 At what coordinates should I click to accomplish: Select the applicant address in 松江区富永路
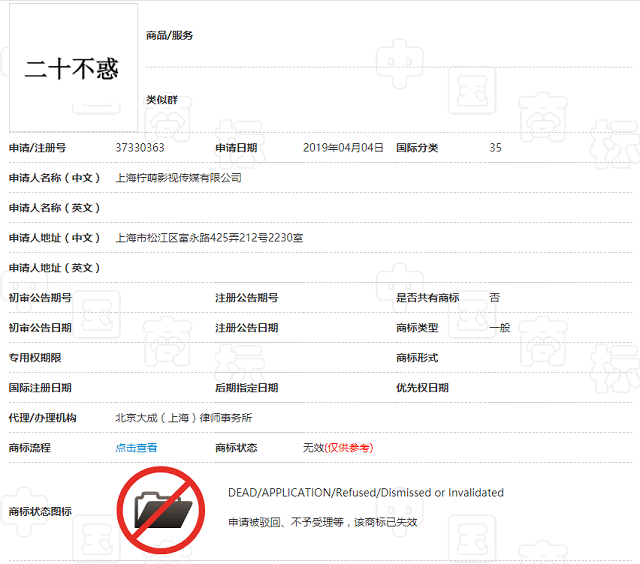(209, 238)
